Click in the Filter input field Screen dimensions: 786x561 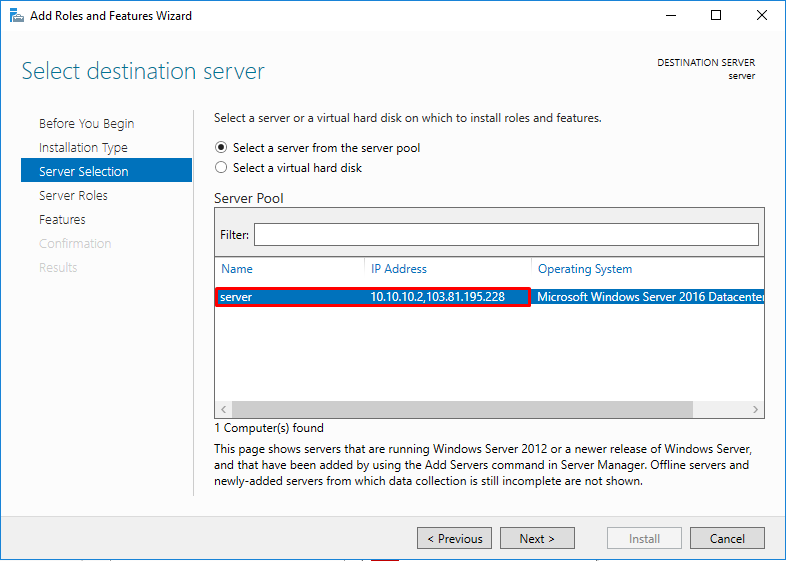[x=506, y=235]
